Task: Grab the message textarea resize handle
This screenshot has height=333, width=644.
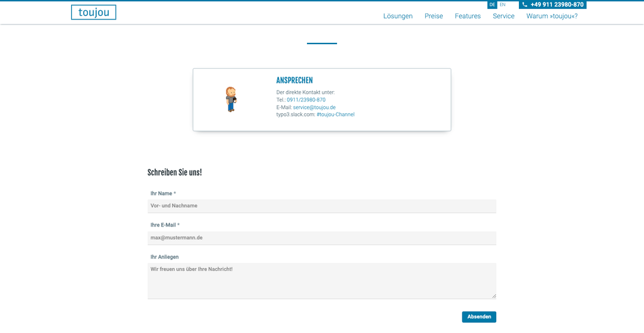Action: click(494, 296)
